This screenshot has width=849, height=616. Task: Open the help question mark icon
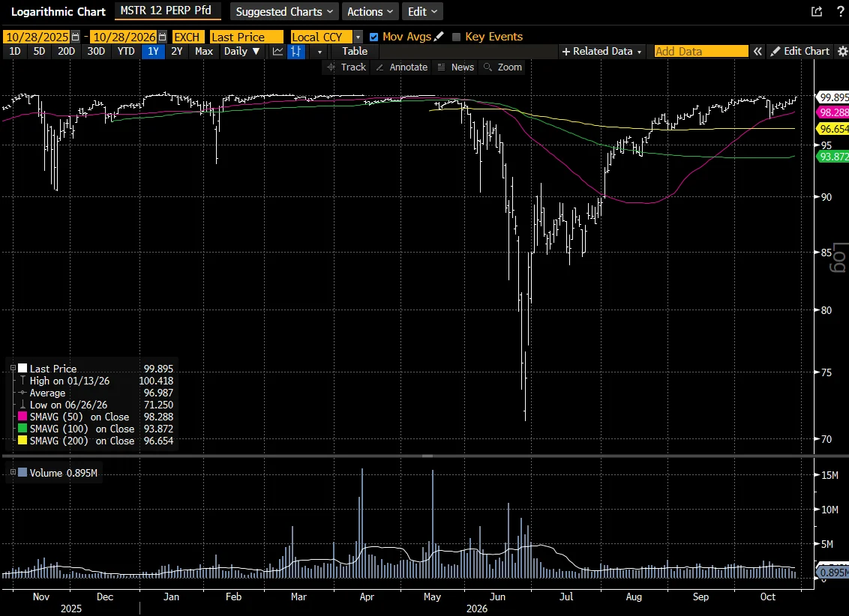pyautogui.click(x=840, y=11)
